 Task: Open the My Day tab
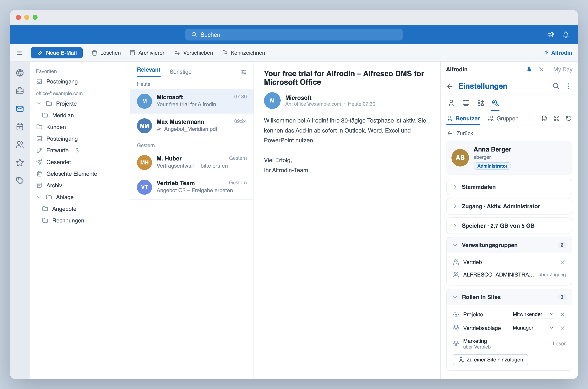[563, 69]
